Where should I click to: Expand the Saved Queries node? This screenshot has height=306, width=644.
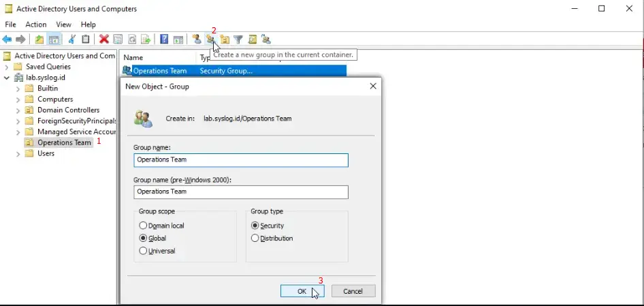tap(7, 67)
